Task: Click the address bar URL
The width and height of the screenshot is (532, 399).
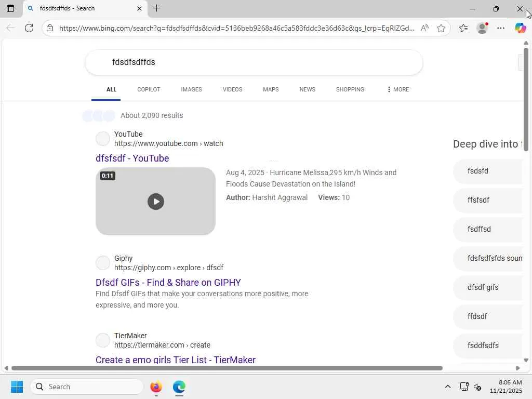Action: pyautogui.click(x=236, y=28)
